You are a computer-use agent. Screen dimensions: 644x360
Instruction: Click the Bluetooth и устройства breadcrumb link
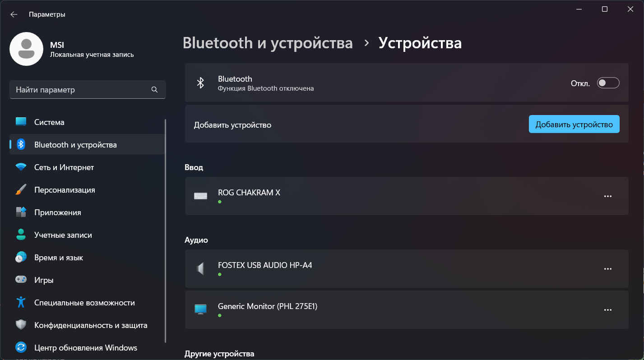pyautogui.click(x=268, y=43)
